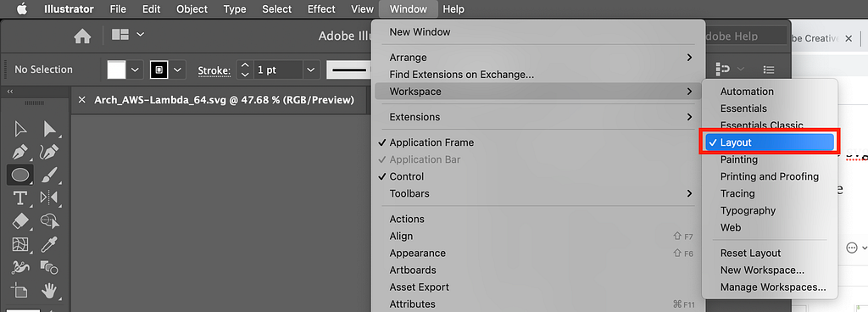The width and height of the screenshot is (868, 312).
Task: Collapse the tools panel with double arrows
Action: (x=10, y=92)
